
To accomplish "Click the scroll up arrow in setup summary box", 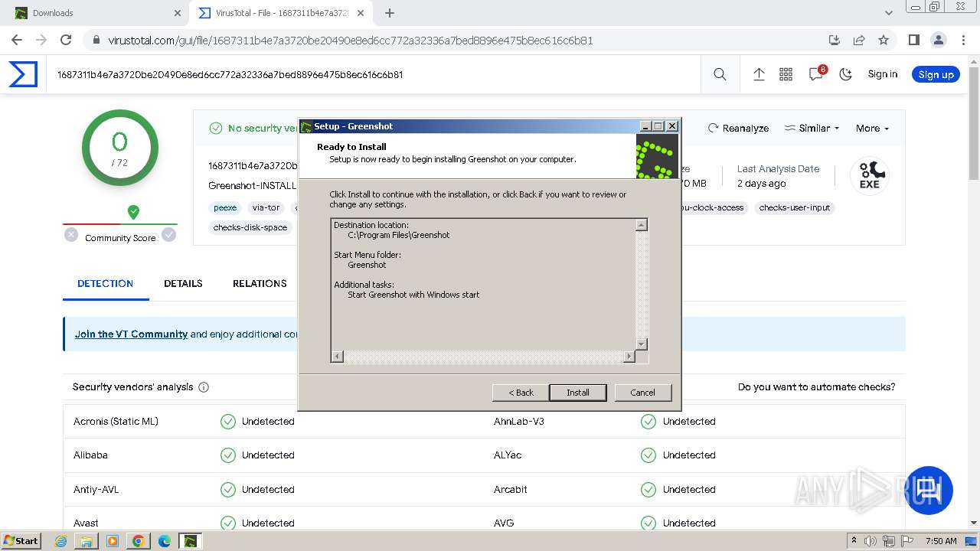I will (642, 225).
